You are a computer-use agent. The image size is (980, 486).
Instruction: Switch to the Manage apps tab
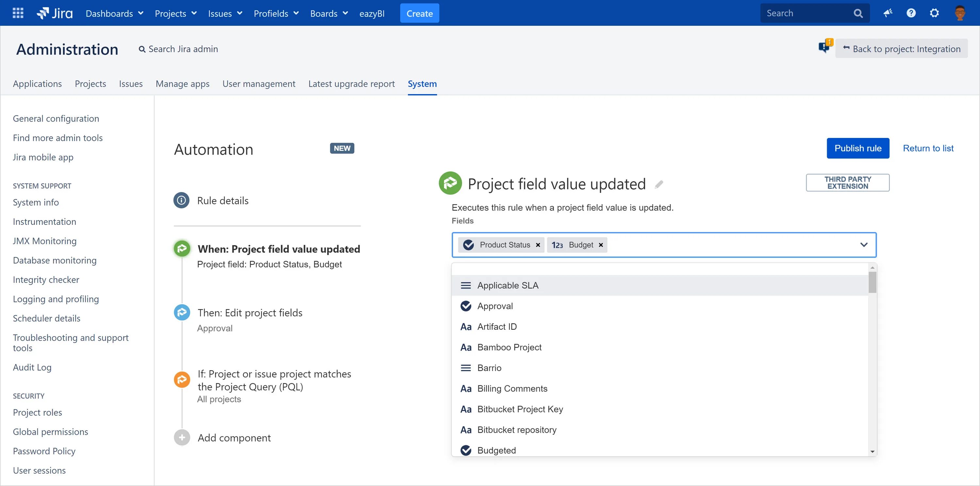(182, 84)
